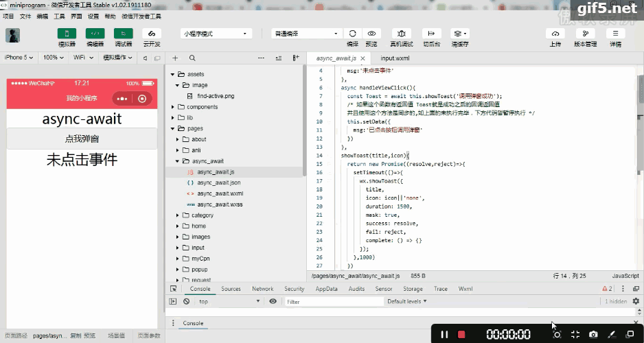This screenshot has width=644, height=343.
Task: Search files with magnifier icon
Action: 192,58
